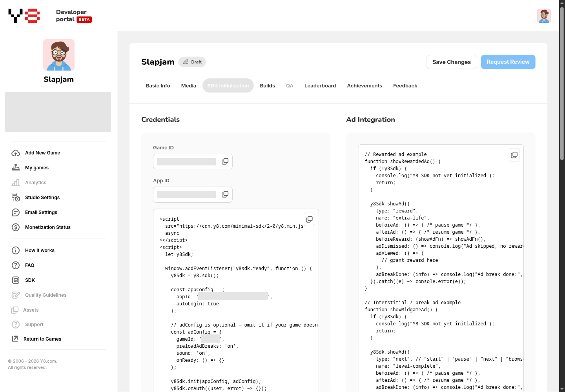Click the Monetization Status dollar icon
Screen dimensions: 565x392
point(16,227)
